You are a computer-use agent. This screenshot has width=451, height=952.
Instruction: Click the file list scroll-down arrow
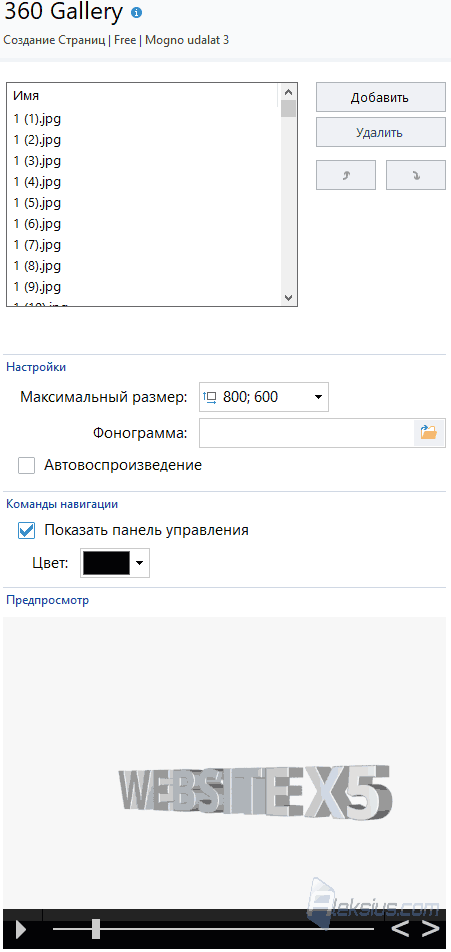click(x=288, y=298)
